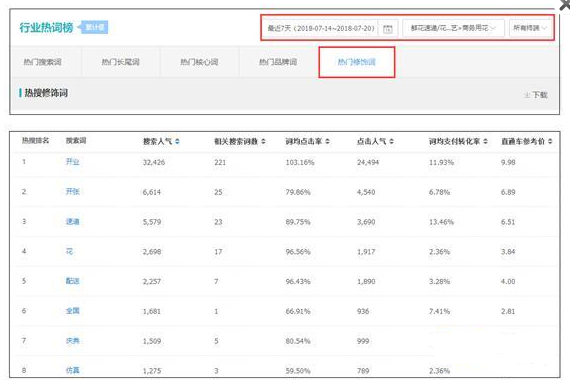Viewport: 570px width, 386px height.
Task: Click the reference price value 4.00
Action: point(508,282)
